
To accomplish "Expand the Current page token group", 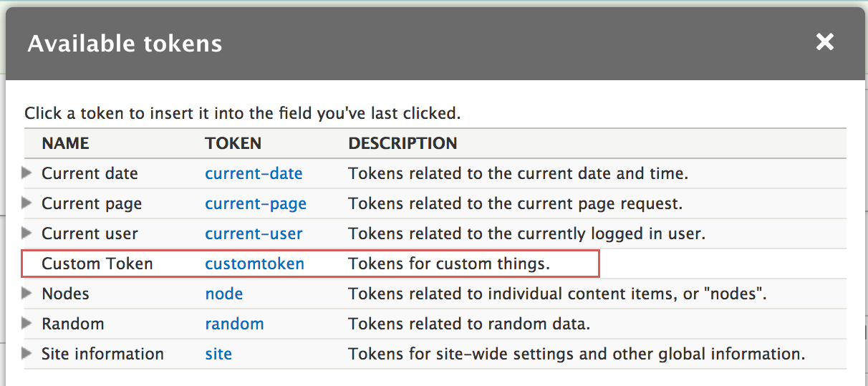I will point(27,203).
